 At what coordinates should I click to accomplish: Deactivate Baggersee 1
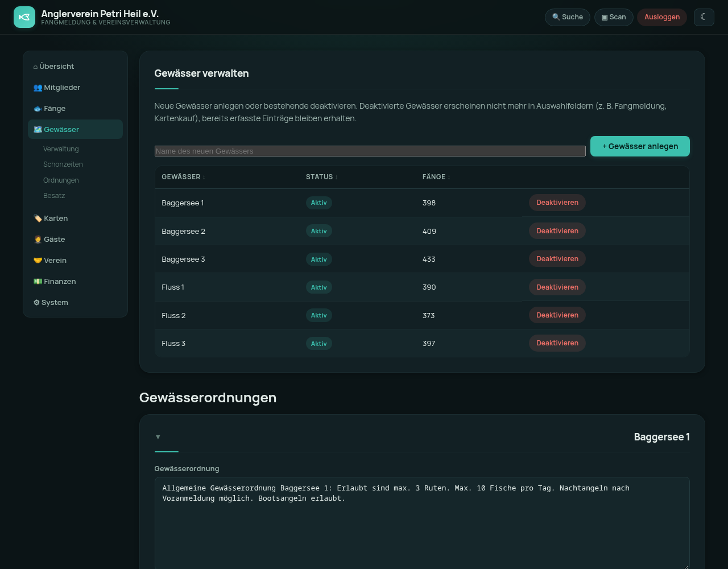[x=557, y=203]
